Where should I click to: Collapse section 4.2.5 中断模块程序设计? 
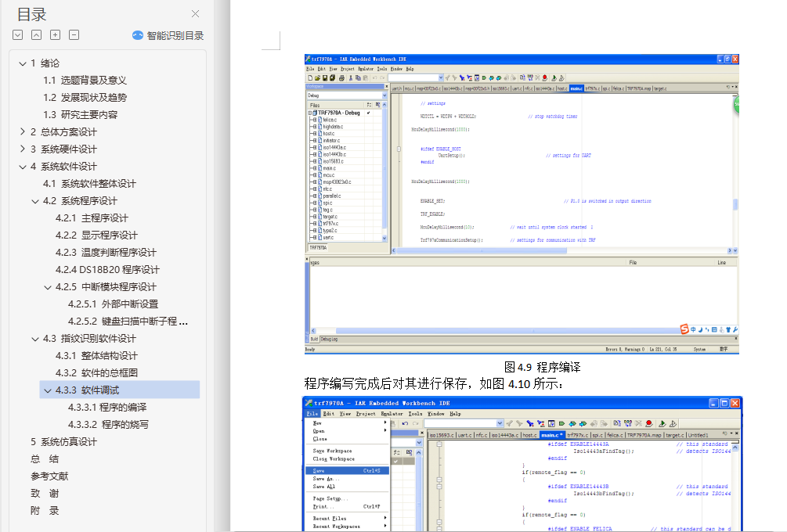point(48,287)
